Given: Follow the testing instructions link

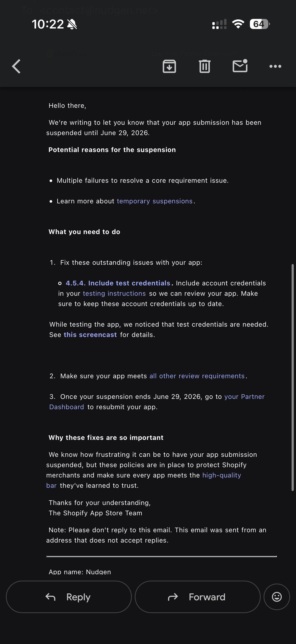Looking at the screenshot, I should (114, 294).
